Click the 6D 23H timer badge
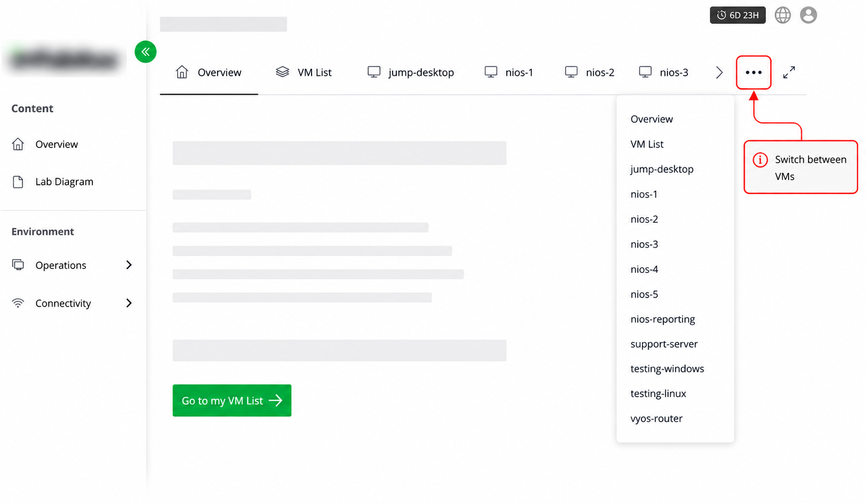This screenshot has height=504, width=866. click(x=737, y=15)
